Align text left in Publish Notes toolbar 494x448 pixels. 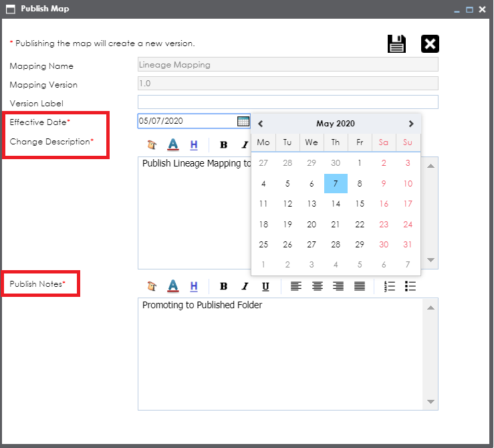pos(296,286)
